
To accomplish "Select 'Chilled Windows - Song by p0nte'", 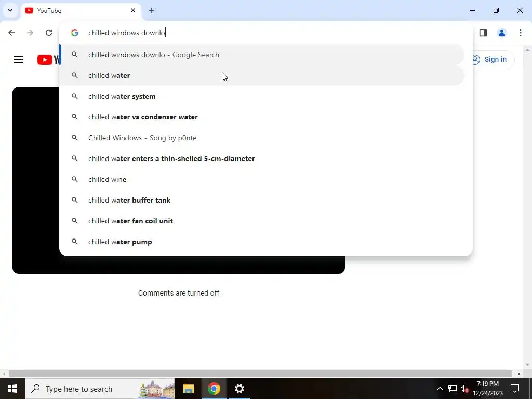I will [x=262, y=138].
